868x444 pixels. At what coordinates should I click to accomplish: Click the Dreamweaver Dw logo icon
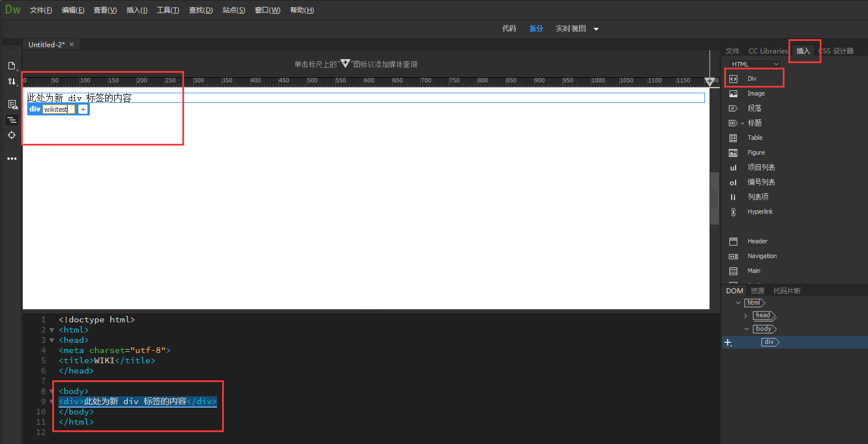click(13, 10)
